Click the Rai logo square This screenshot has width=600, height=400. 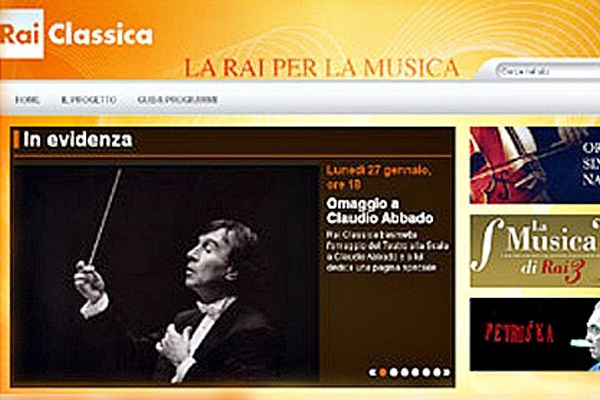[x=22, y=34]
